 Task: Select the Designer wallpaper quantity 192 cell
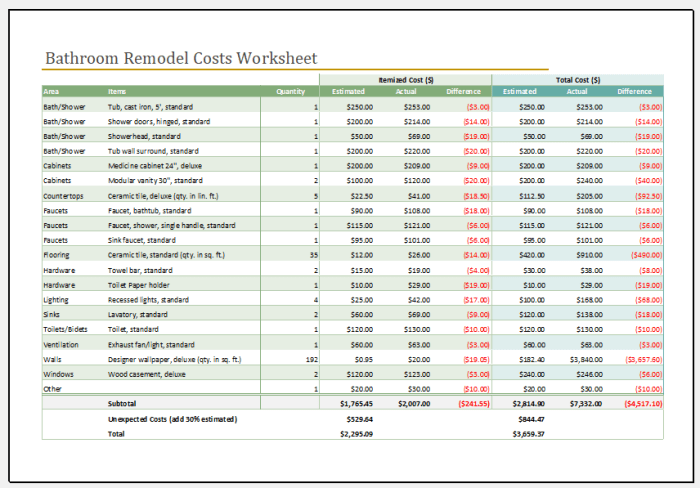coord(311,359)
